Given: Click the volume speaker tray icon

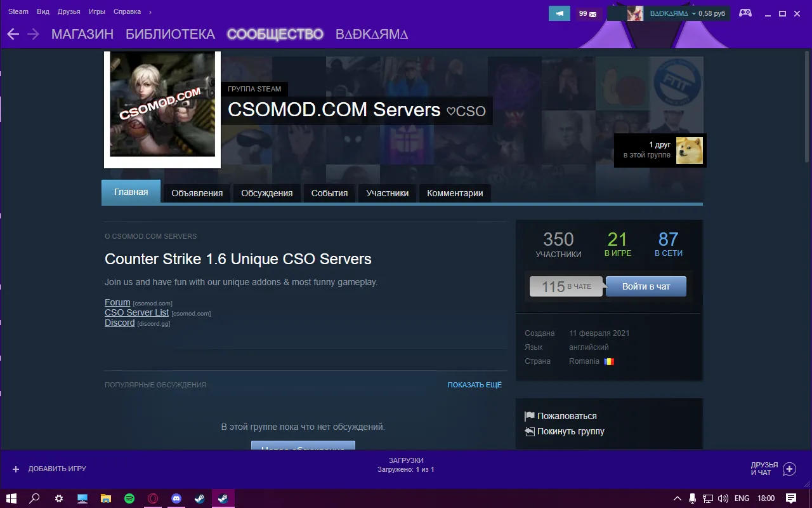Looking at the screenshot, I should (x=723, y=498).
